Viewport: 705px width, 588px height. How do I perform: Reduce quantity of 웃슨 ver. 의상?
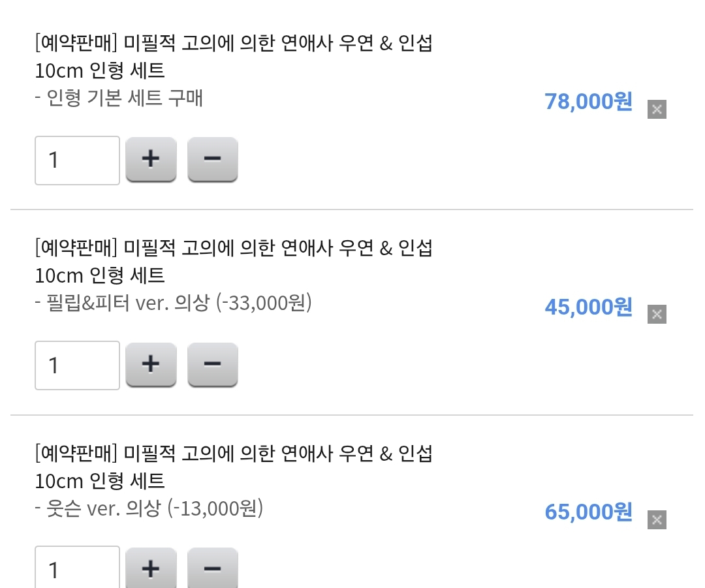coord(212,569)
